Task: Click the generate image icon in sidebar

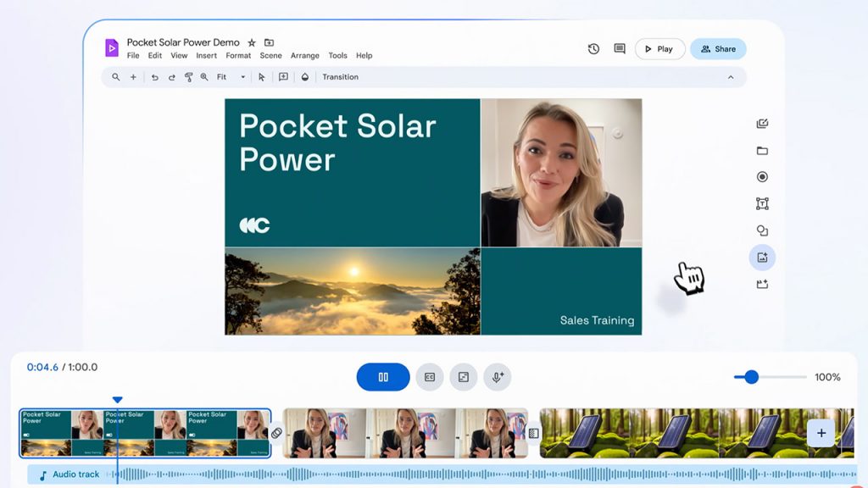Action: [762, 258]
